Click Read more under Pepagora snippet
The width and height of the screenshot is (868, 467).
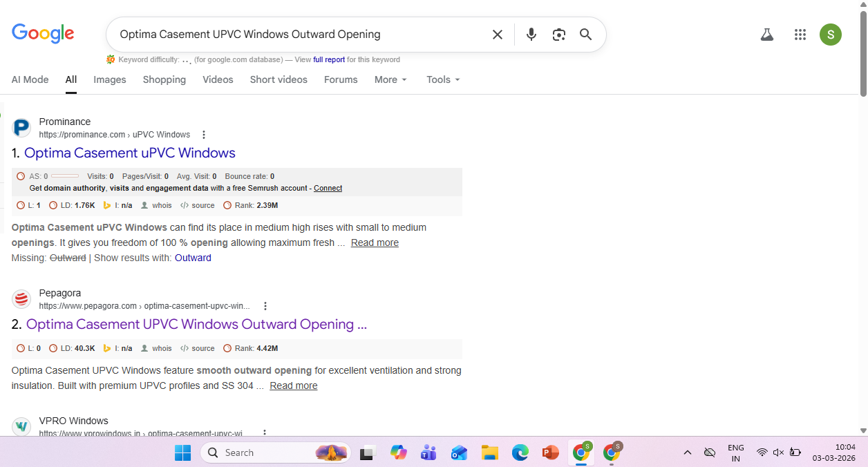[294, 385]
